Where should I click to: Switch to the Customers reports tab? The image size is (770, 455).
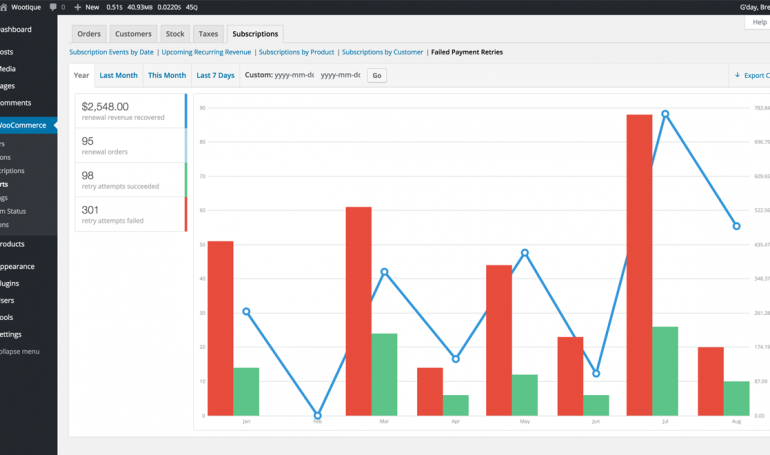point(133,34)
